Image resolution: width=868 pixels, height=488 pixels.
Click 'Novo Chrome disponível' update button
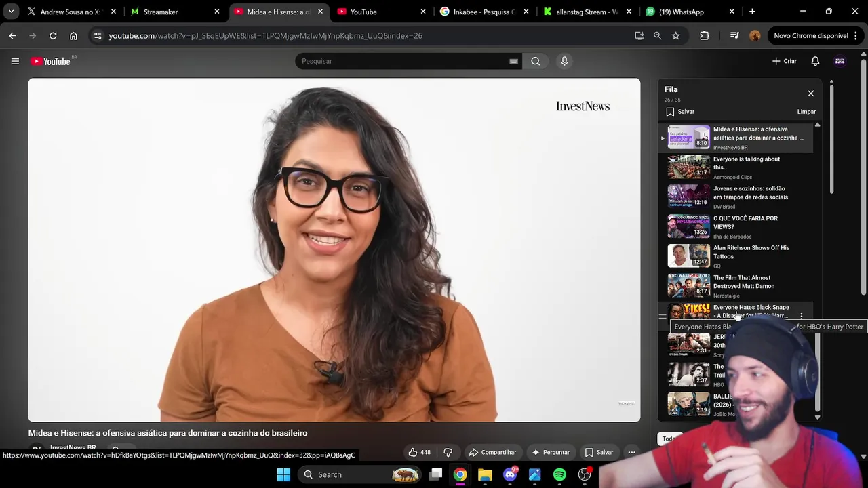tap(816, 35)
